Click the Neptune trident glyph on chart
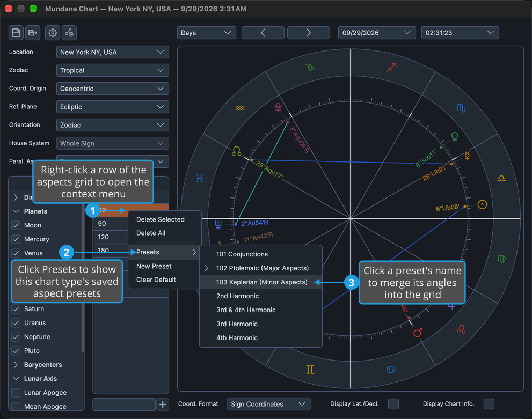This screenshot has height=419, width=532. (x=218, y=225)
